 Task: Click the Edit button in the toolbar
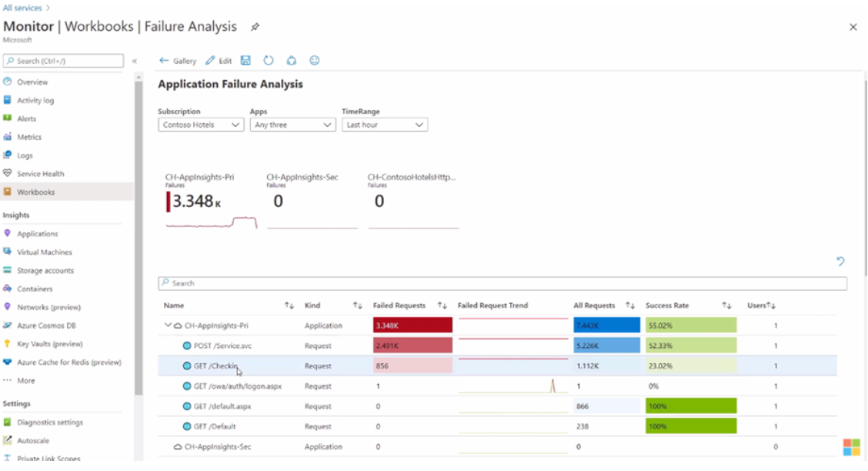219,61
